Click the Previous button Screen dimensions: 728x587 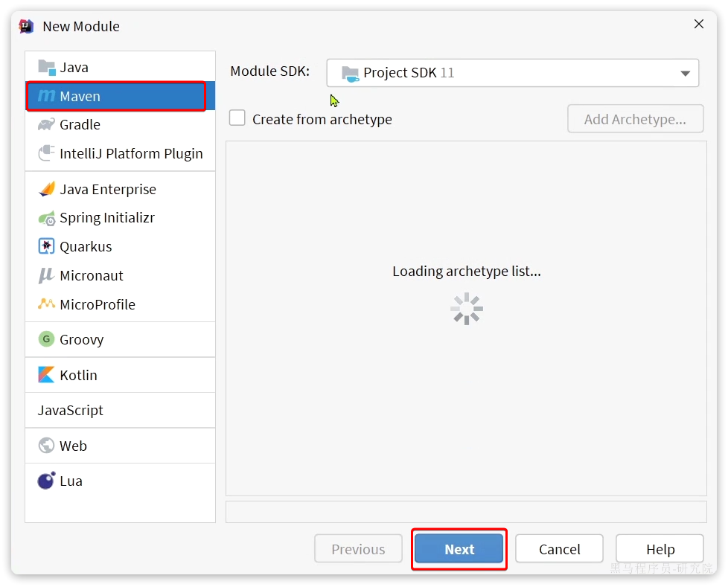click(x=359, y=549)
